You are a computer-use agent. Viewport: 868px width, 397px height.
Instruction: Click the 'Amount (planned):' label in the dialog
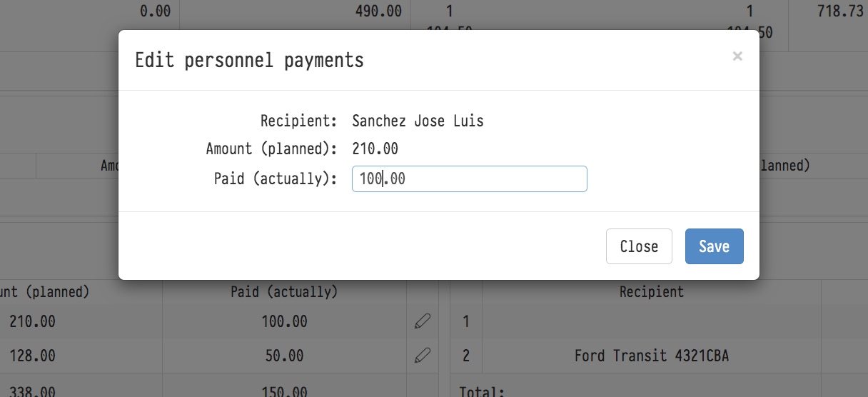[x=271, y=149]
